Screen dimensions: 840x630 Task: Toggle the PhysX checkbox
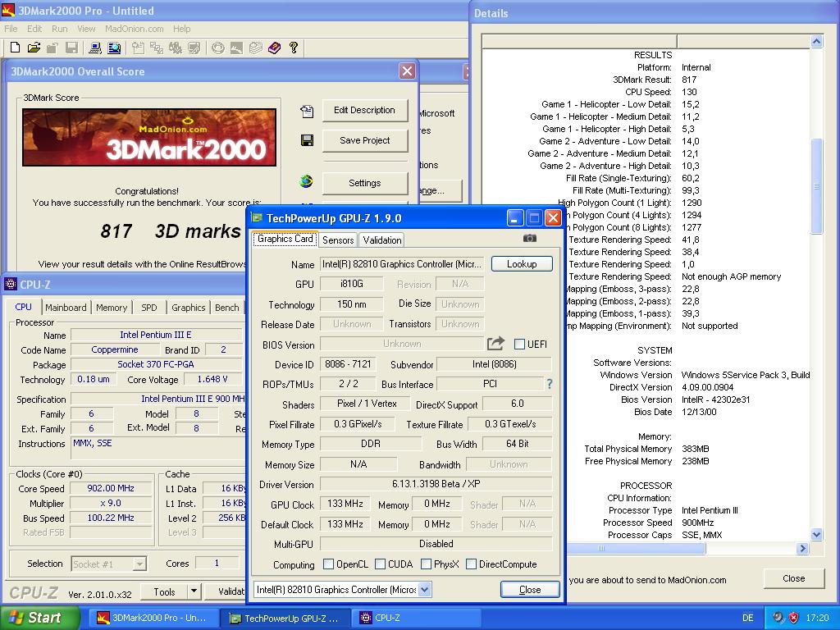[x=427, y=564]
